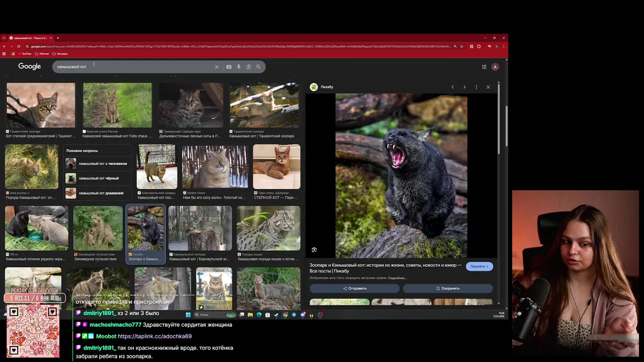Screen dimensions: 644x362
Task: Click the Перейти button
Action: tap(479, 266)
